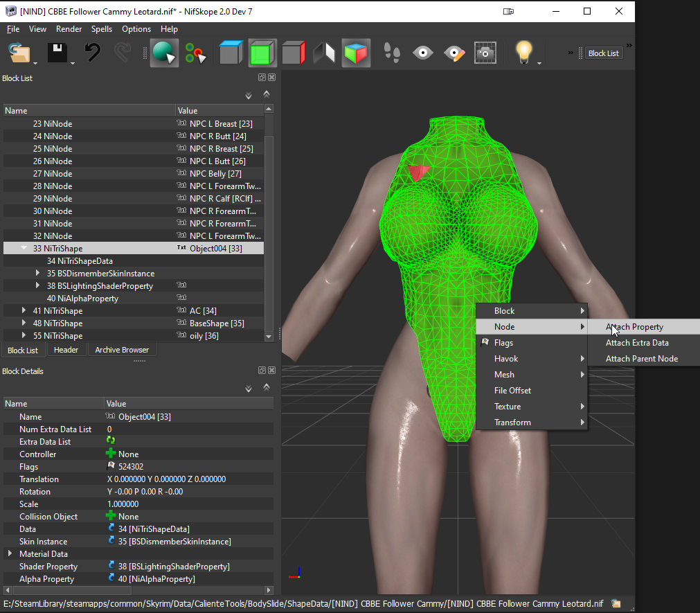
Task: Toggle the object select sphere tool
Action: [164, 53]
